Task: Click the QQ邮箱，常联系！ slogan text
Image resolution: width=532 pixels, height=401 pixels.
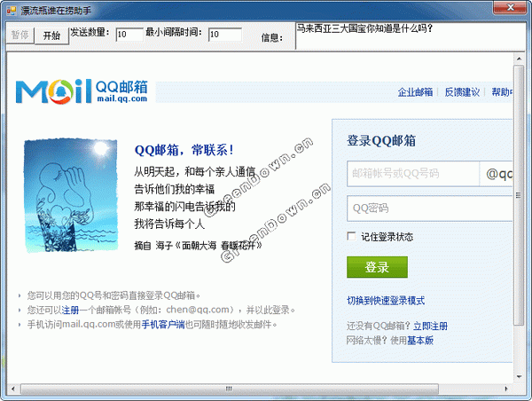Action: [184, 150]
